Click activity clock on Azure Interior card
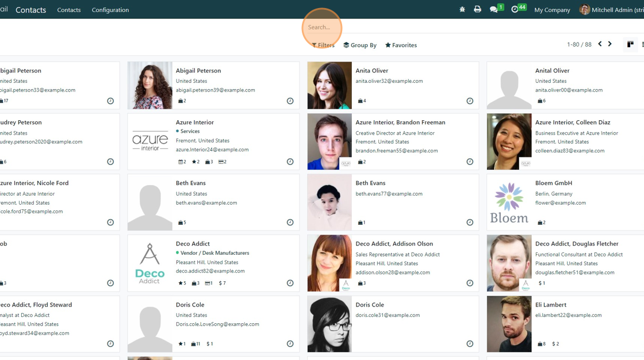Screen dimensions: 644x360 point(290,162)
